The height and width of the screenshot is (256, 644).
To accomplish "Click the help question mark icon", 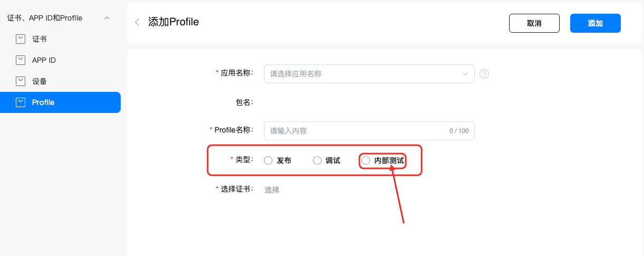I will pyautogui.click(x=484, y=74).
